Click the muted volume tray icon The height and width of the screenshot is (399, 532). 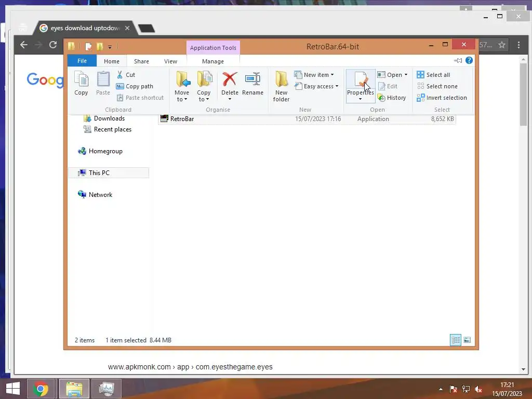pyautogui.click(x=478, y=389)
